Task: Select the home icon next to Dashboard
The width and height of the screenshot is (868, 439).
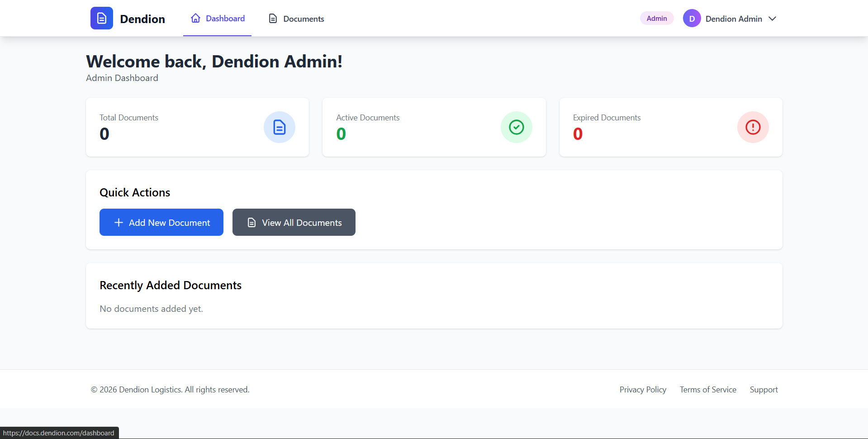Action: click(x=195, y=18)
